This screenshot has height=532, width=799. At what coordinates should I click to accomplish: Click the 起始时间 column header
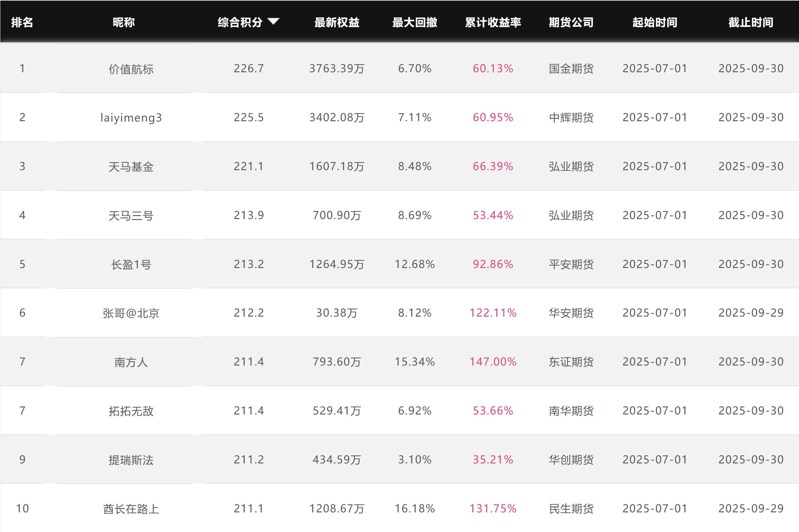tap(655, 22)
